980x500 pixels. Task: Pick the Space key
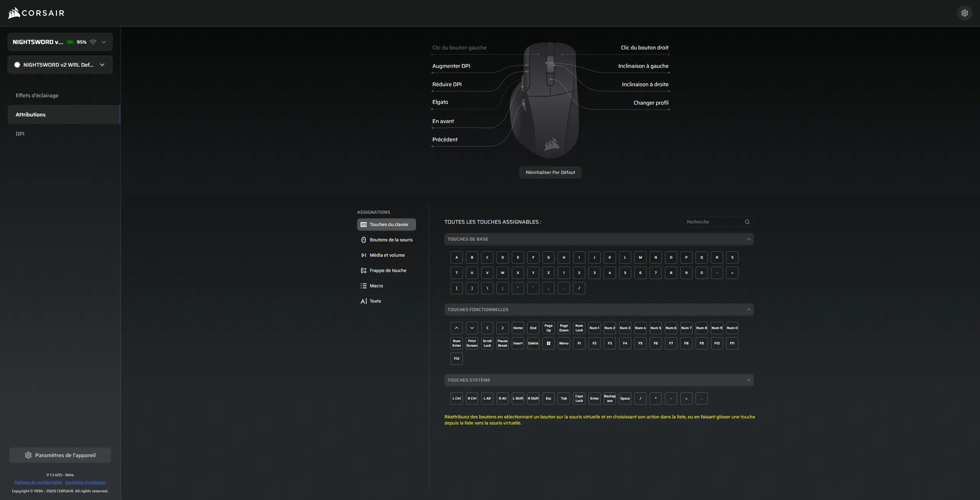click(x=625, y=398)
